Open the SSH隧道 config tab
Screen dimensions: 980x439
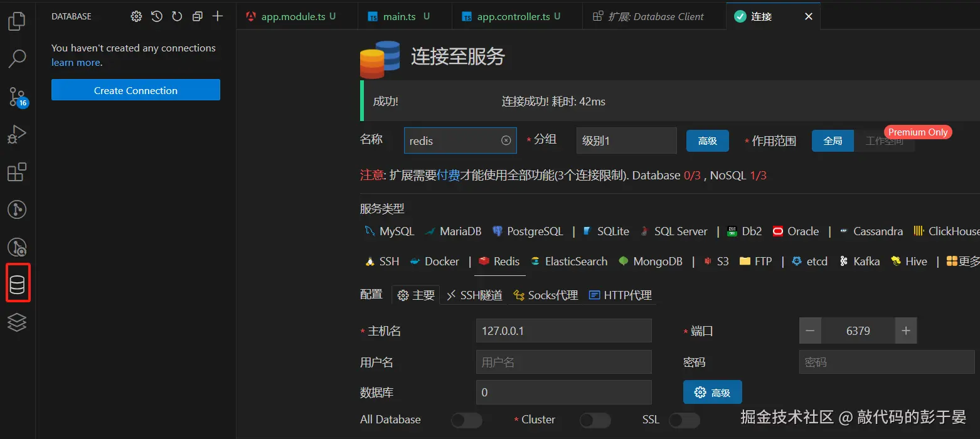tap(474, 295)
